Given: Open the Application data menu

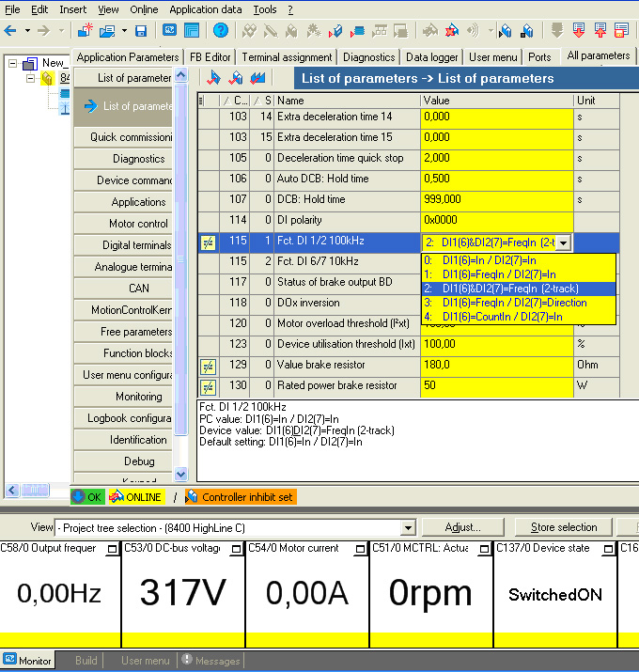Looking at the screenshot, I should [x=206, y=9].
